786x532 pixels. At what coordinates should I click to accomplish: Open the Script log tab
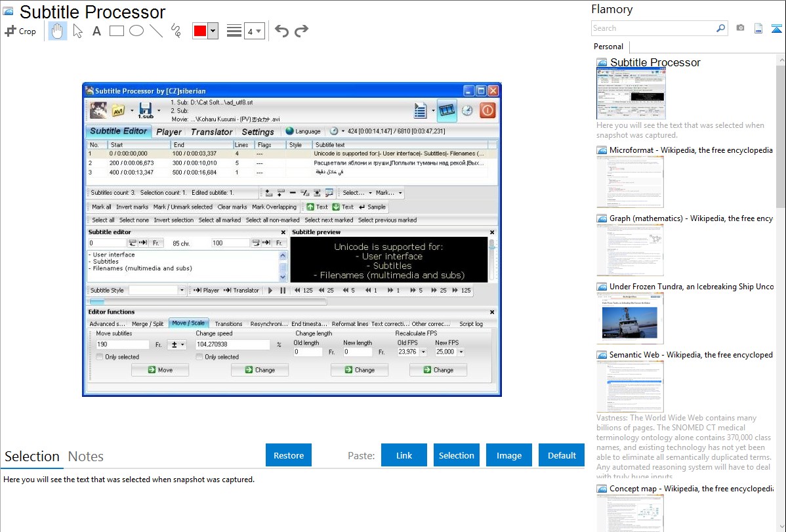[471, 324]
